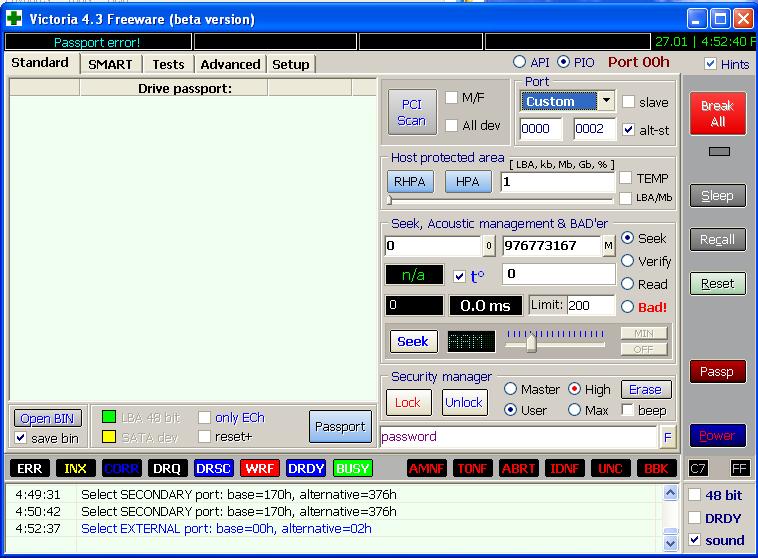The image size is (758, 558).
Task: Click the DRDY status indicator in register bar
Action: tap(306, 469)
